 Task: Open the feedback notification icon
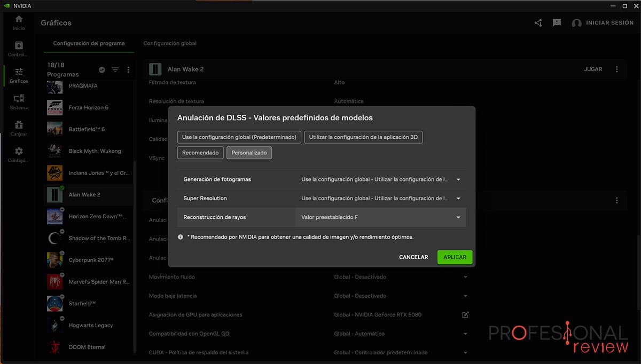click(x=557, y=23)
